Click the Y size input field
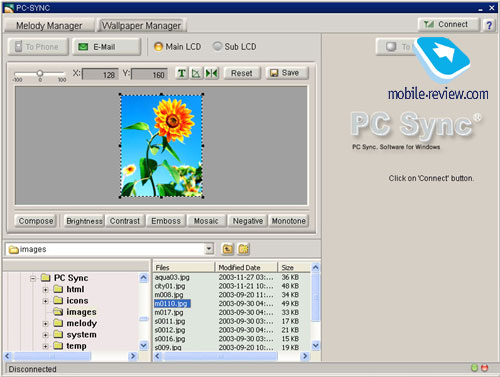 click(150, 74)
